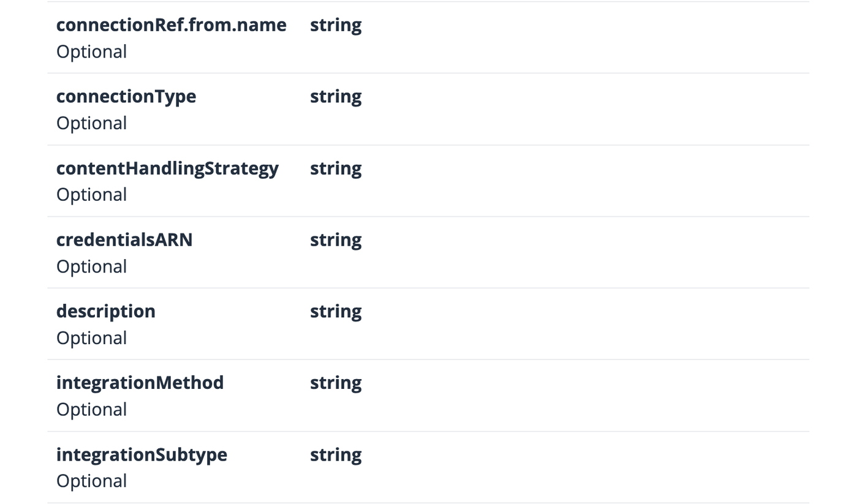Click Optional label under connectionType
Image resolution: width=865 pixels, height=504 pixels.
point(92,124)
